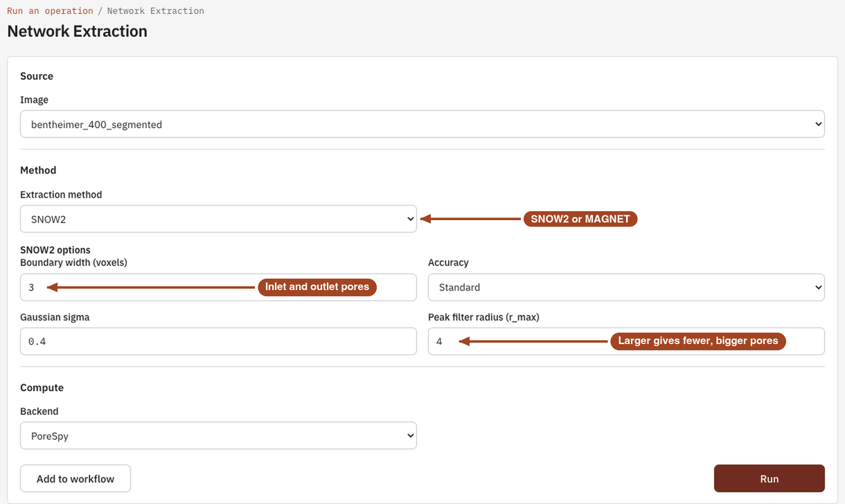Select the 'Network Extraction' page heading

[x=77, y=31]
